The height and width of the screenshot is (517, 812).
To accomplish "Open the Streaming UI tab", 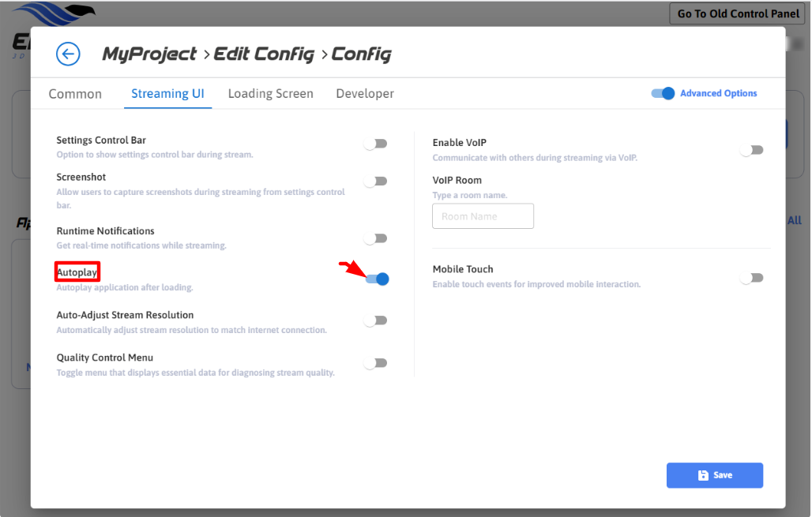I will pyautogui.click(x=167, y=94).
